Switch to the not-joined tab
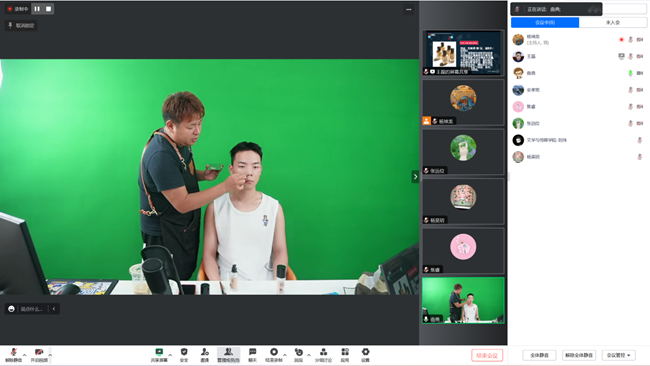650x366 pixels. 613,22
